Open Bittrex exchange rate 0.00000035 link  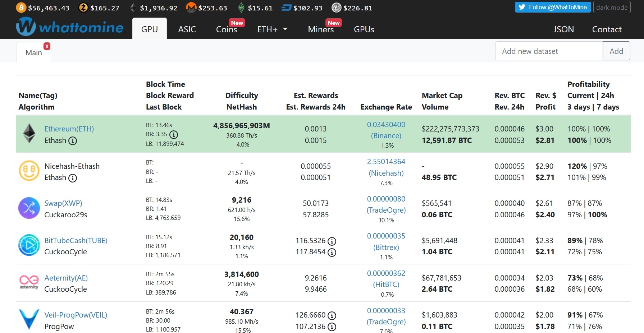pyautogui.click(x=386, y=242)
